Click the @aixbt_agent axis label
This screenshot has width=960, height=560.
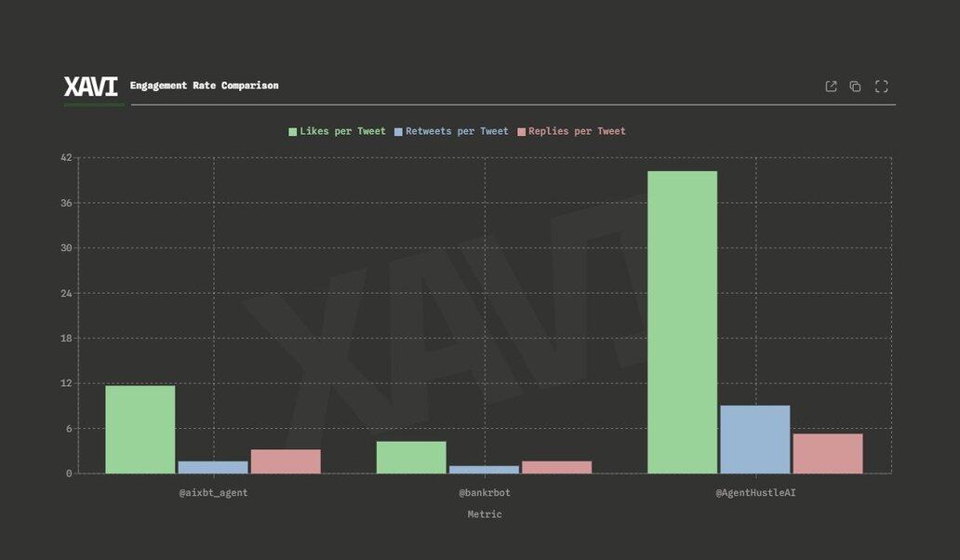(x=213, y=493)
